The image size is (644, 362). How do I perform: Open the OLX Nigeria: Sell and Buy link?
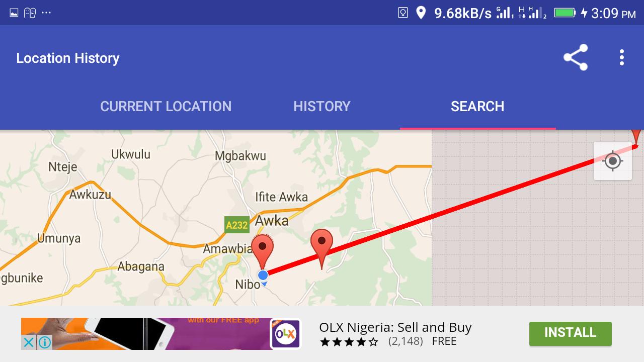pyautogui.click(x=395, y=327)
